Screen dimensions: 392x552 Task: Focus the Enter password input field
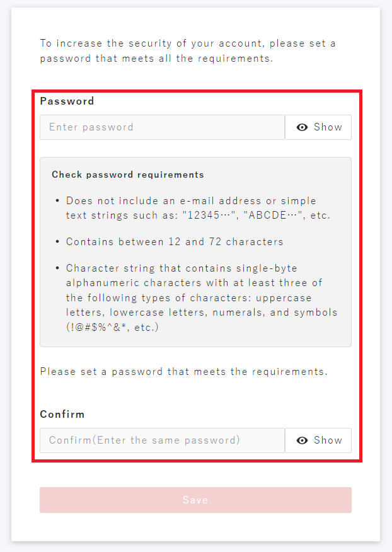[162, 127]
